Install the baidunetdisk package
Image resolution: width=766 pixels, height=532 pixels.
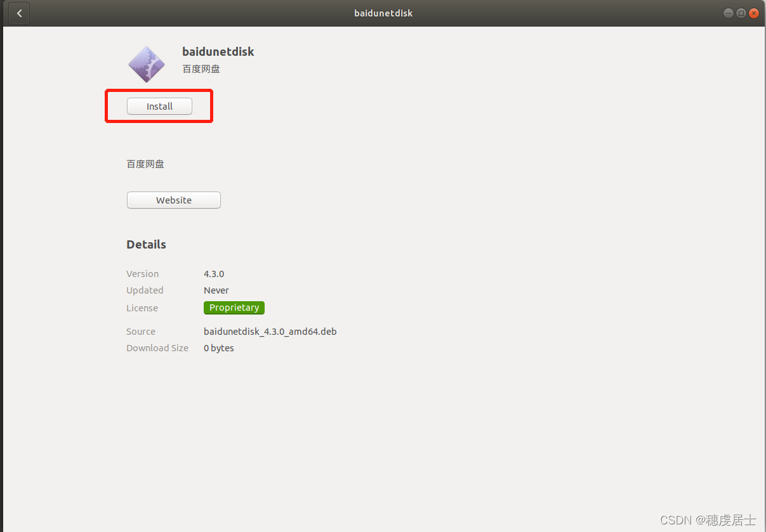pyautogui.click(x=159, y=107)
